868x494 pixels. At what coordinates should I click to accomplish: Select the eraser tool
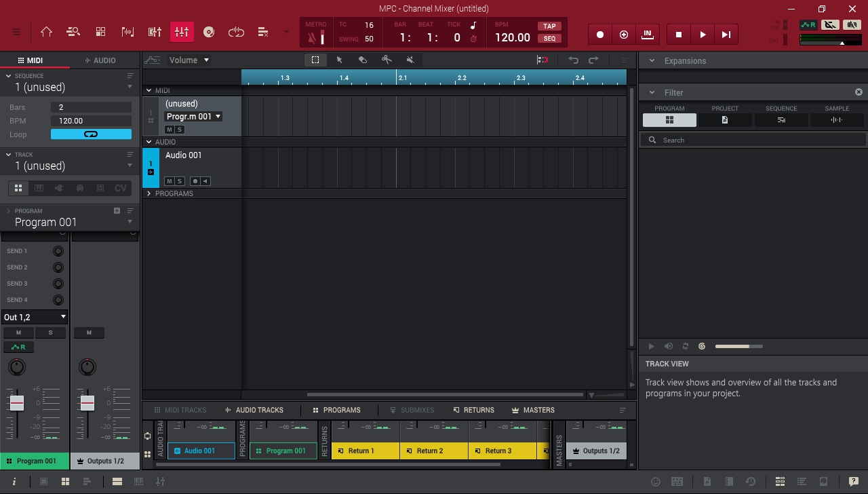(363, 60)
